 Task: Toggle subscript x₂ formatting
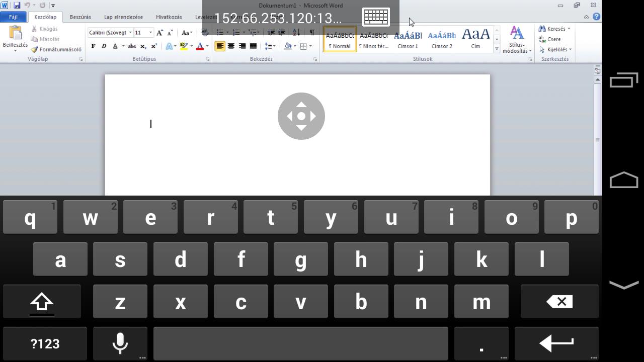(143, 46)
